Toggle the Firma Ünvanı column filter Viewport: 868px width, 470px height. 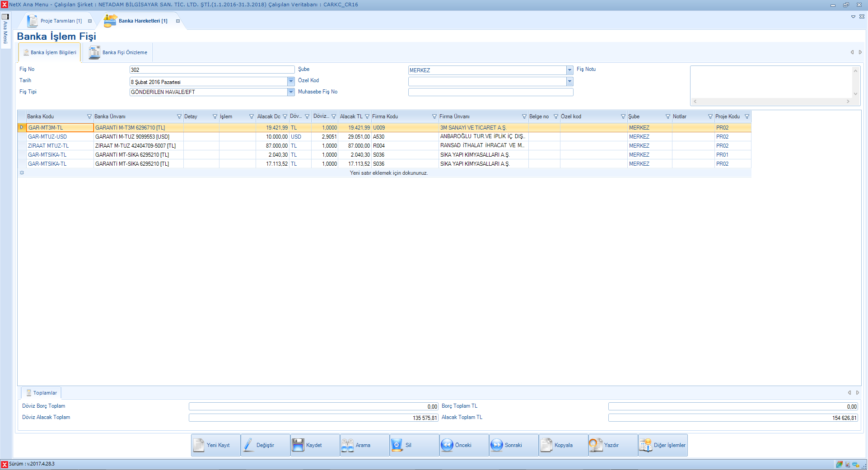click(x=524, y=116)
